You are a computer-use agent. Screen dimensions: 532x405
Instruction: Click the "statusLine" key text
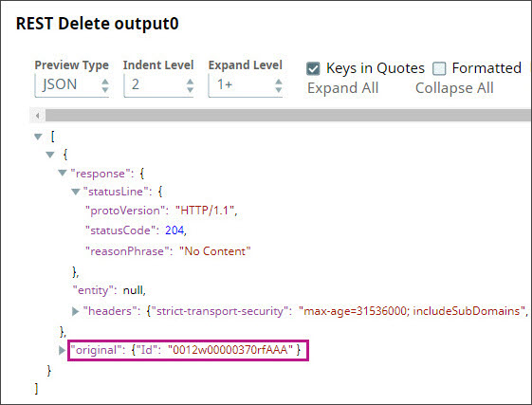[116, 192]
